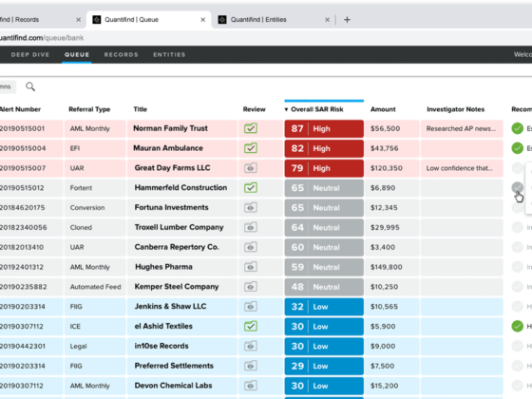Click faded recommendation check for Preferred Settlements
The image size is (532, 399).
[x=518, y=366]
